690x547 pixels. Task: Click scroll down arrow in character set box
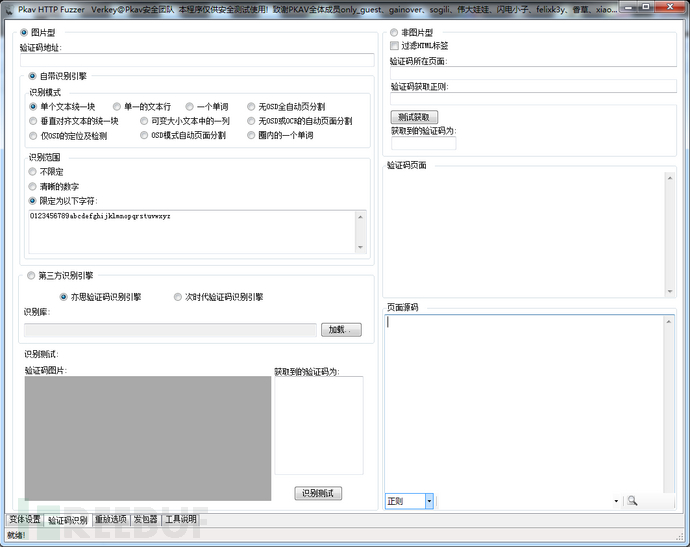pyautogui.click(x=360, y=247)
